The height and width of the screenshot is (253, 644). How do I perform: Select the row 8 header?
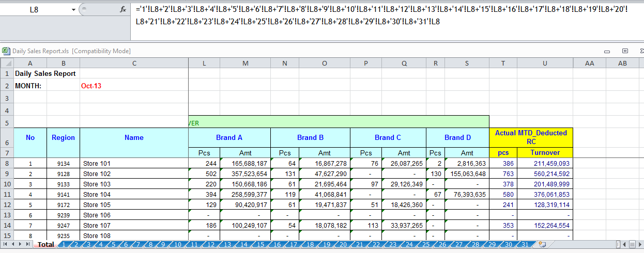(x=7, y=164)
